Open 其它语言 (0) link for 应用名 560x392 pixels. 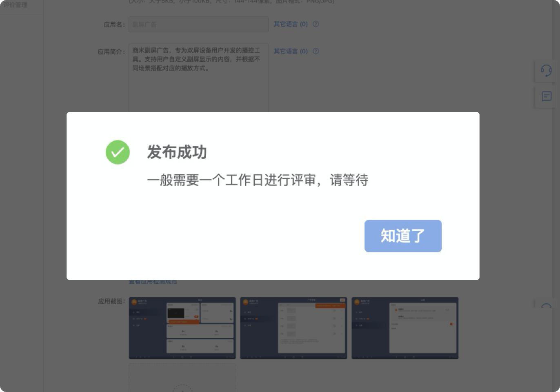point(291,24)
